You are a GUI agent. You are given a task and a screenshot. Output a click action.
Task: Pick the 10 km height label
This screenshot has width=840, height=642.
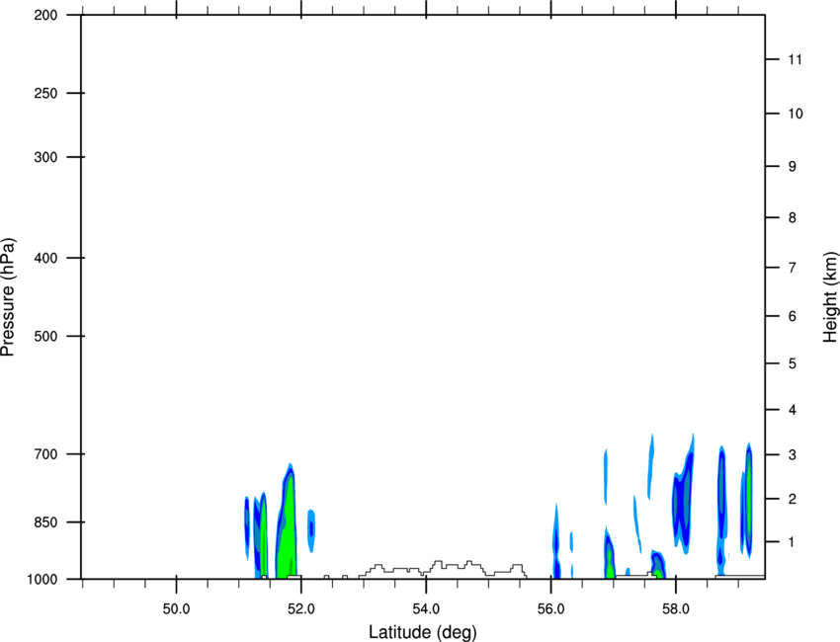point(796,114)
